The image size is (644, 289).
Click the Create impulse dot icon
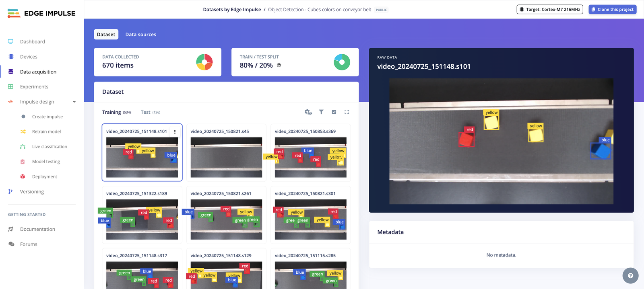23,117
